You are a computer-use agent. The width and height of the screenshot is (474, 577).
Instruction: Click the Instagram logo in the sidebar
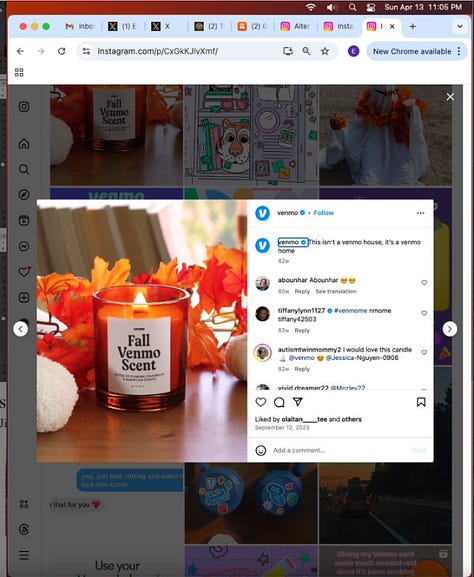tap(24, 107)
